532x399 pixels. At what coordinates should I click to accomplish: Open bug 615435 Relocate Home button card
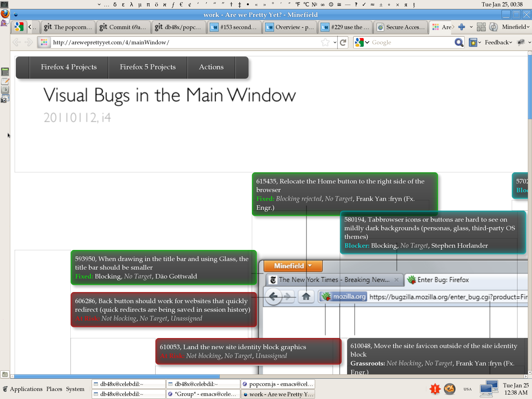(345, 194)
